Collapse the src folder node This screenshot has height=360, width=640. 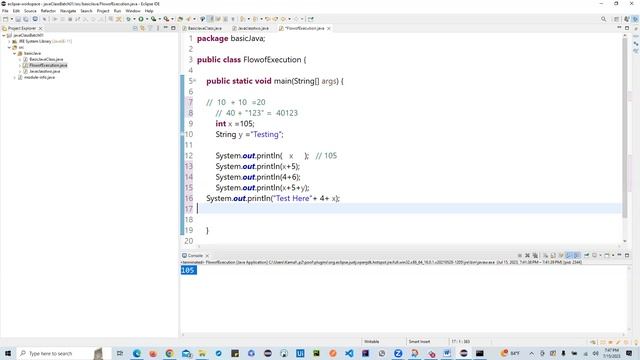pyautogui.click(x=9, y=47)
